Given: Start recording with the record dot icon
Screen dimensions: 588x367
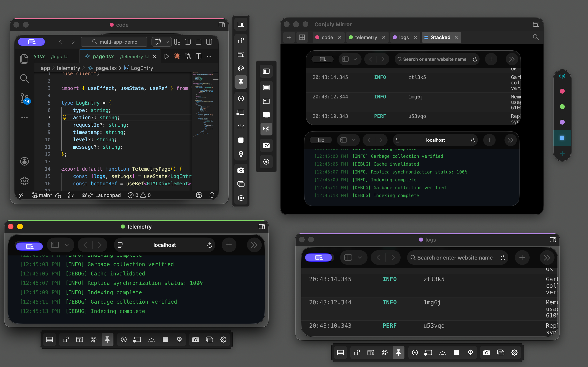Looking at the screenshot, I should click(x=266, y=162).
